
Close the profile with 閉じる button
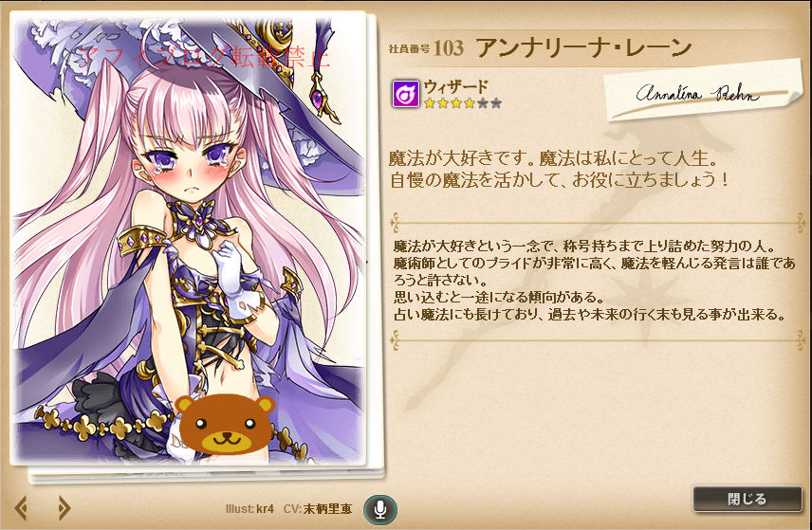pos(747,499)
